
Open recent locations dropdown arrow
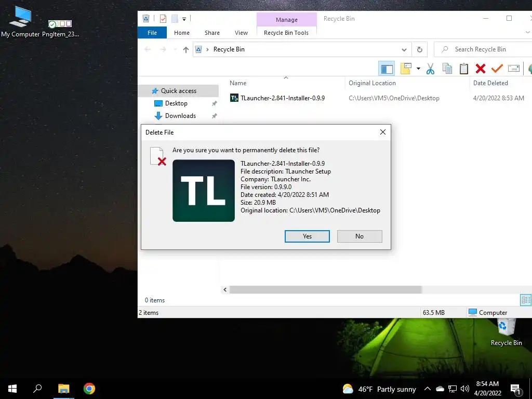(175, 49)
